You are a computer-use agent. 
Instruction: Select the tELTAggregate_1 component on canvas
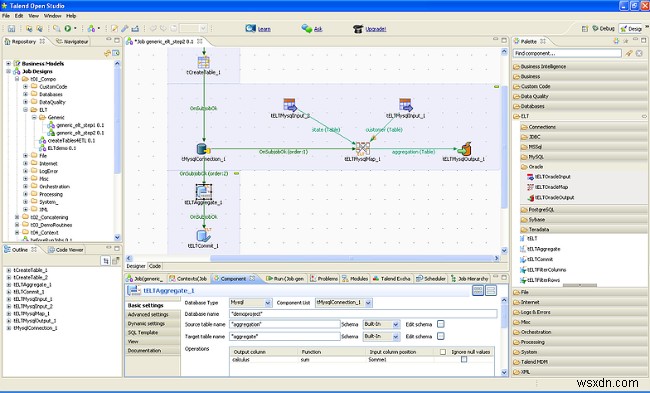pyautogui.click(x=204, y=192)
